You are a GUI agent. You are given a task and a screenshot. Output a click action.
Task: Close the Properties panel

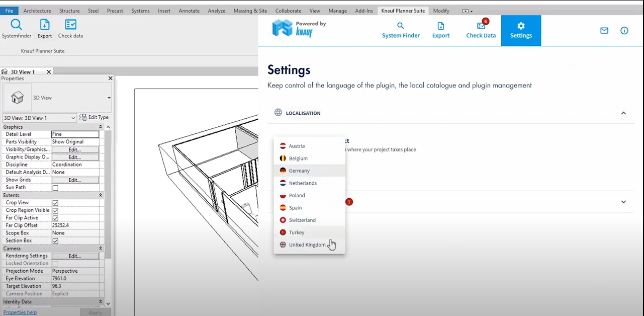pyautogui.click(x=111, y=78)
